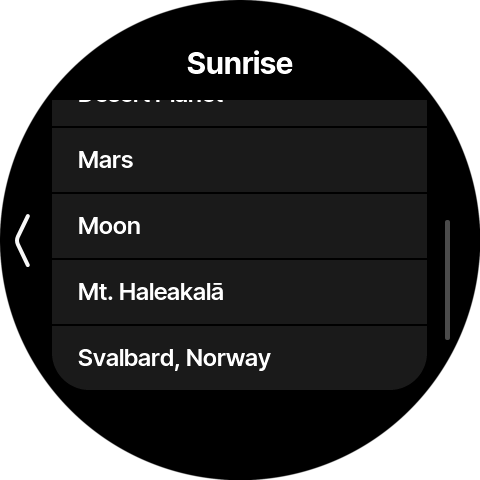Screen dimensions: 480x480
Task: Go back using the left chevron
Action: click(x=22, y=240)
